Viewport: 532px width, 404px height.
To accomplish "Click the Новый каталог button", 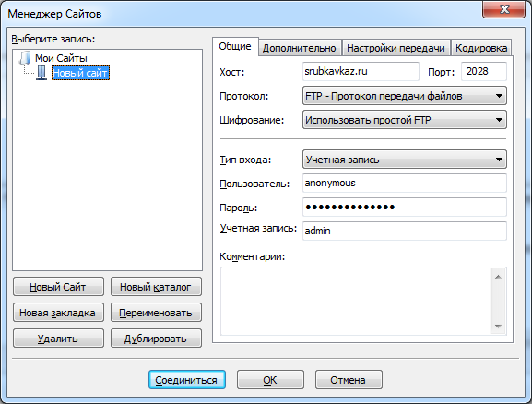I will 156,287.
